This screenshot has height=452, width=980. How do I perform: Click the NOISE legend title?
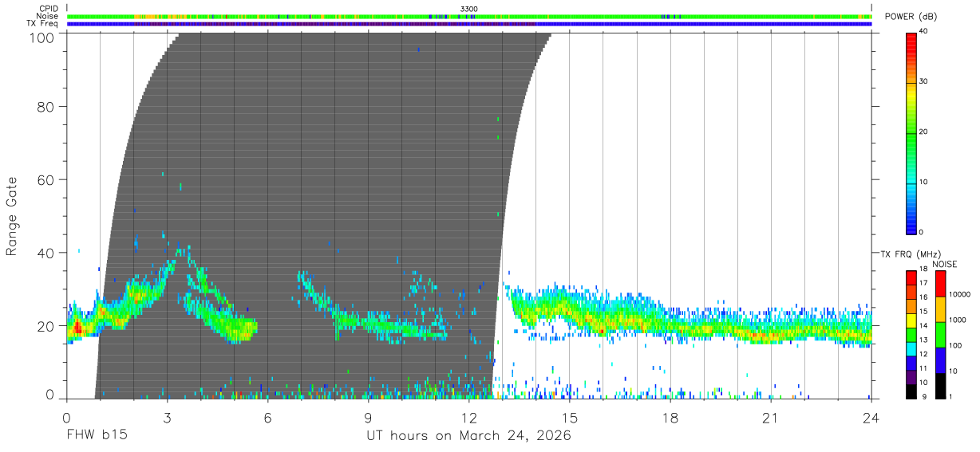point(944,264)
